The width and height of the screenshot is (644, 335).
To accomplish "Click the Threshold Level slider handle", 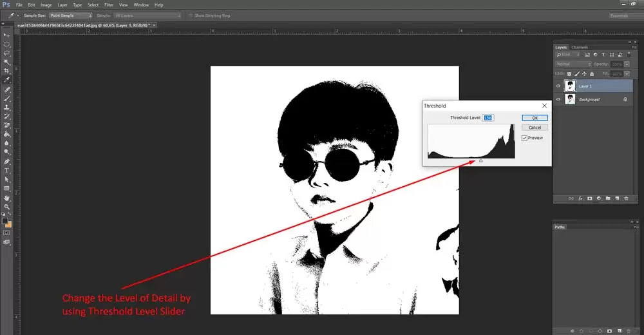I will [481, 161].
